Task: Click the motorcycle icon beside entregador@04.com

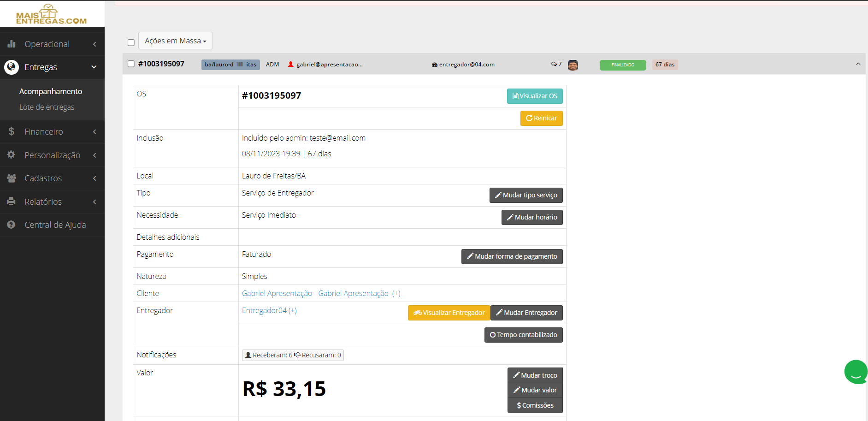Action: (435, 65)
